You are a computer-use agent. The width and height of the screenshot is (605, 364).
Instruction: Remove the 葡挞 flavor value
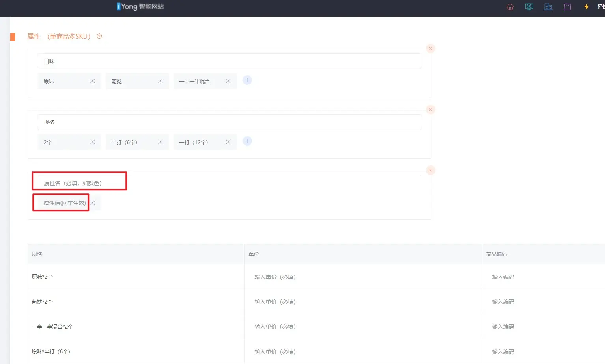[161, 81]
